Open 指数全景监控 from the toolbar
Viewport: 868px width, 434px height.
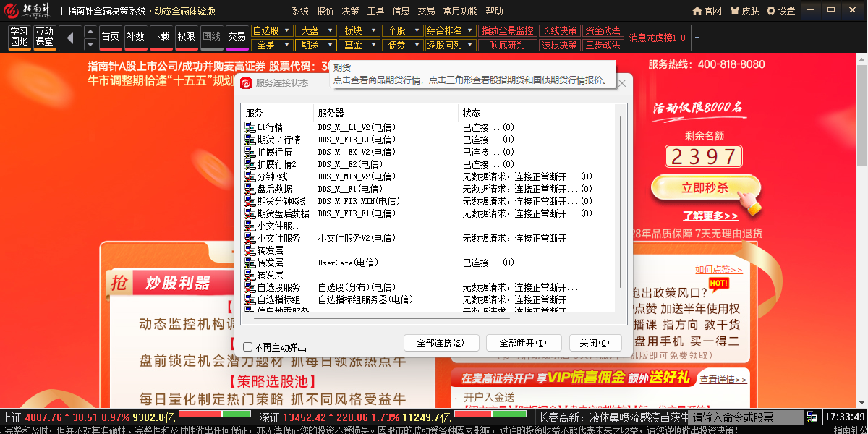pos(507,30)
